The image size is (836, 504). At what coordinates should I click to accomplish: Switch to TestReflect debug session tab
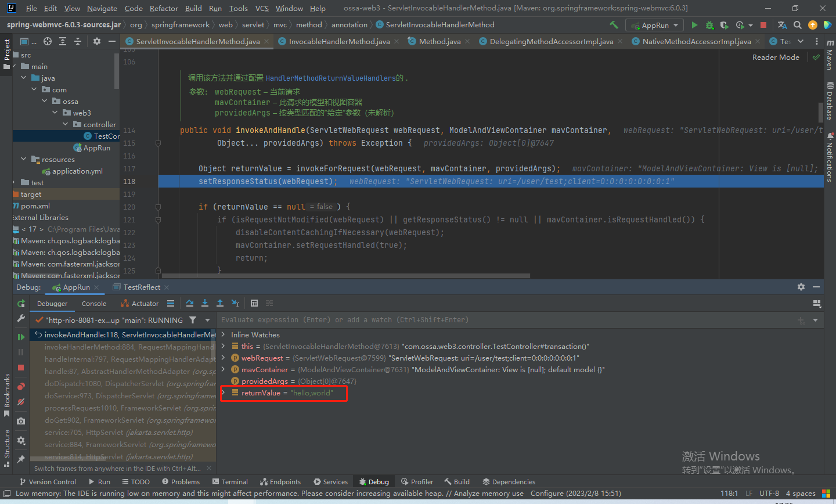tap(142, 287)
